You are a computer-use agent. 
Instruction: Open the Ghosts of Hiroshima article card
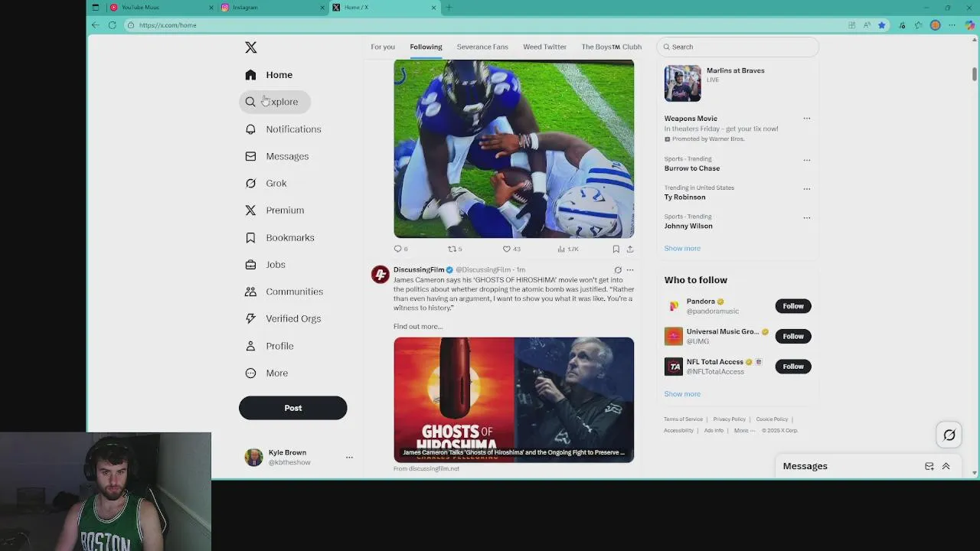point(514,399)
